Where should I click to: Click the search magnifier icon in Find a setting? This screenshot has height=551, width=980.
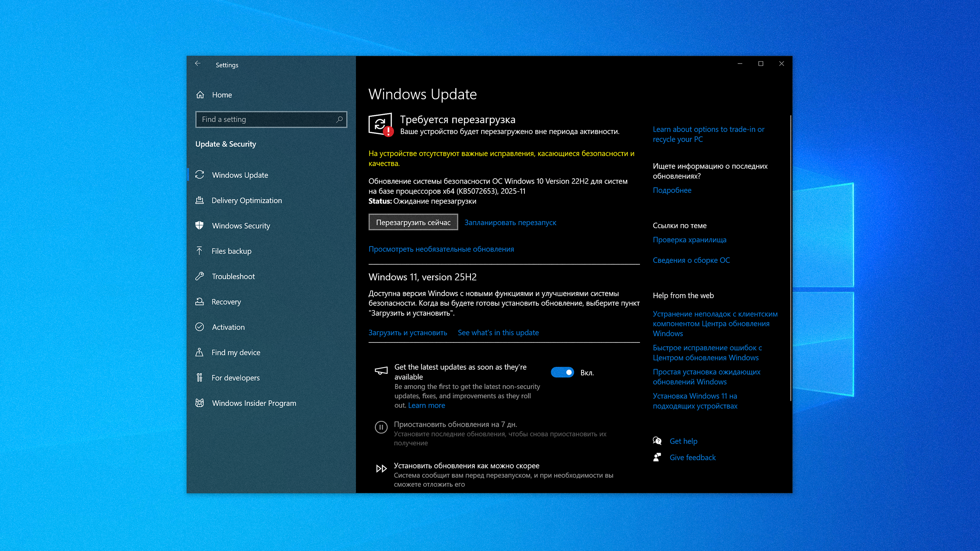tap(339, 119)
